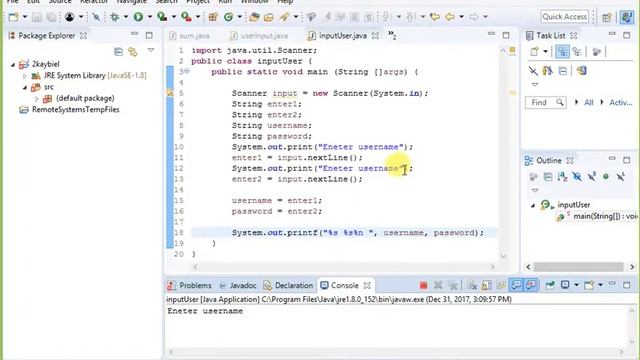The image size is (640, 360).
Task: Toggle Hide Local Types in Outline toolbar
Action: pos(620,177)
